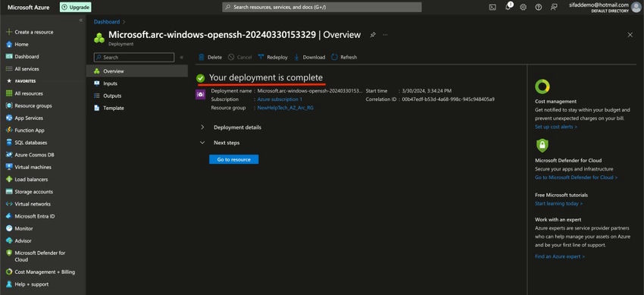Click the Resource groups icon
This screenshot has height=295, width=644.
pos(9,105)
